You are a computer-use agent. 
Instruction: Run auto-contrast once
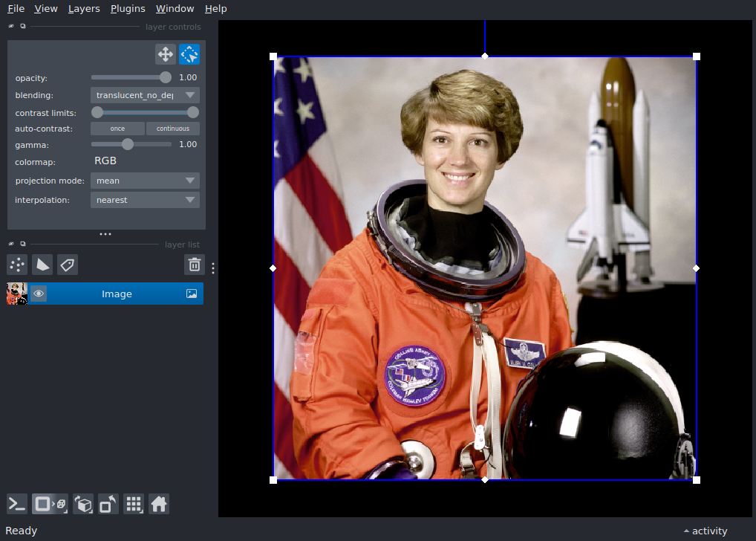point(117,128)
